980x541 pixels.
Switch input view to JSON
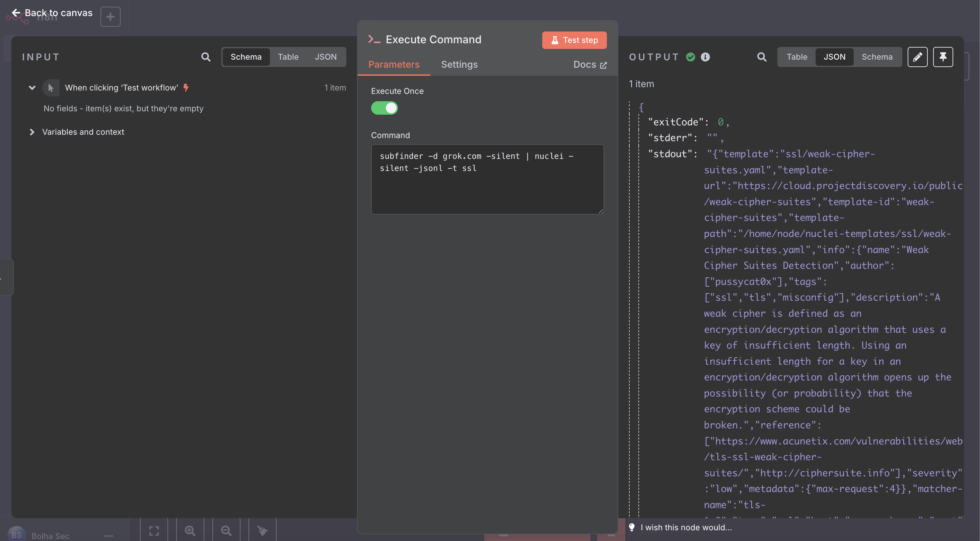[325, 57]
